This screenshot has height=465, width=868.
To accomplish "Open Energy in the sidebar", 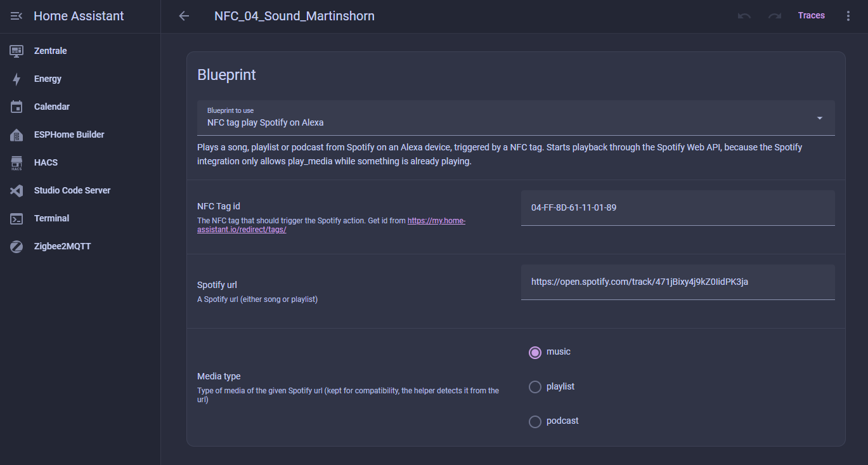I will pyautogui.click(x=80, y=79).
